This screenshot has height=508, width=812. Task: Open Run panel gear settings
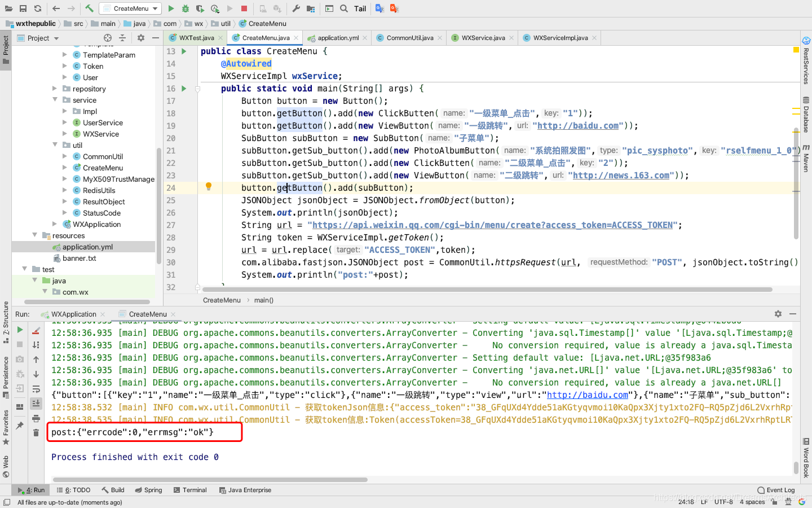778,314
